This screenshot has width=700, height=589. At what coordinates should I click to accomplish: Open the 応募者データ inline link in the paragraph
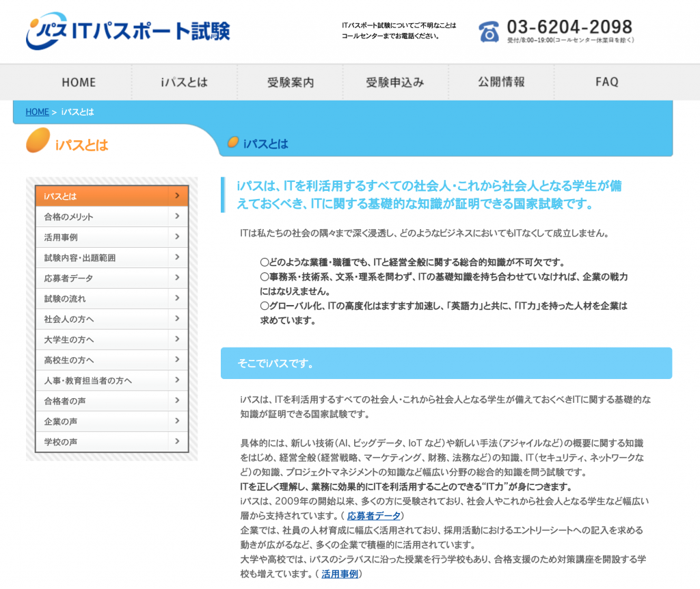pos(374,516)
